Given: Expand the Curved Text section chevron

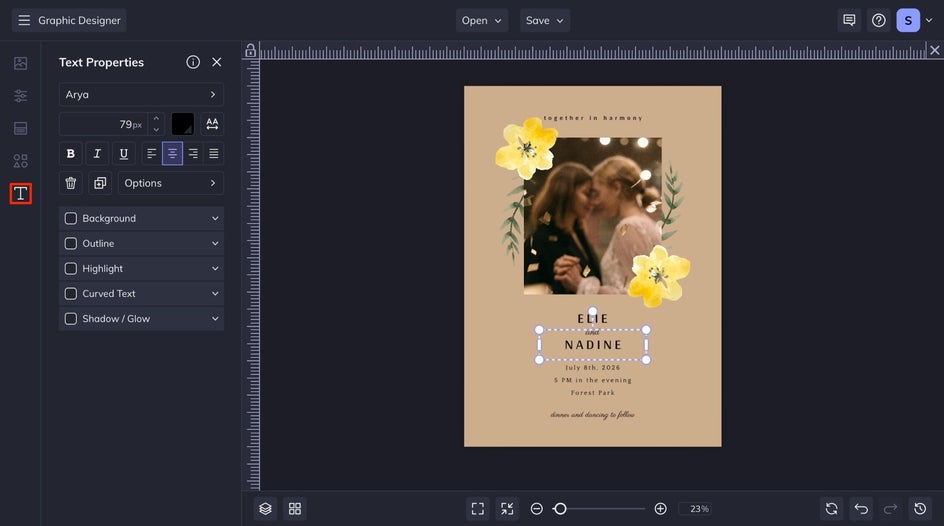Looking at the screenshot, I should (215, 294).
